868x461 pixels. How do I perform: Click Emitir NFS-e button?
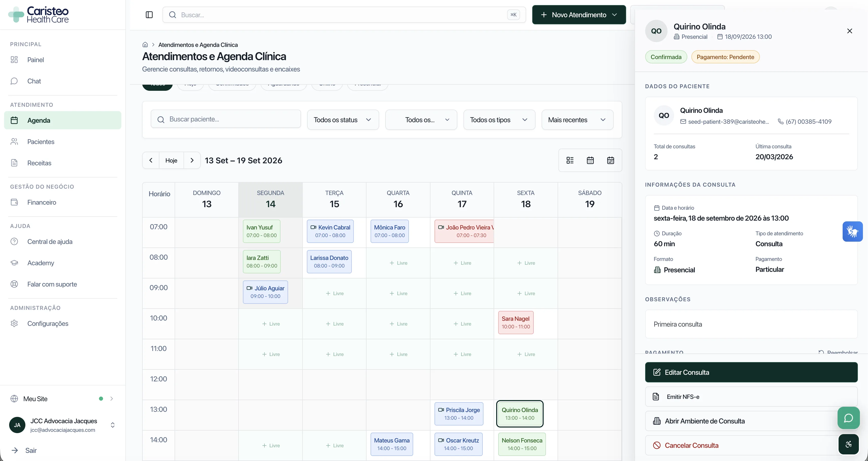(x=751, y=397)
